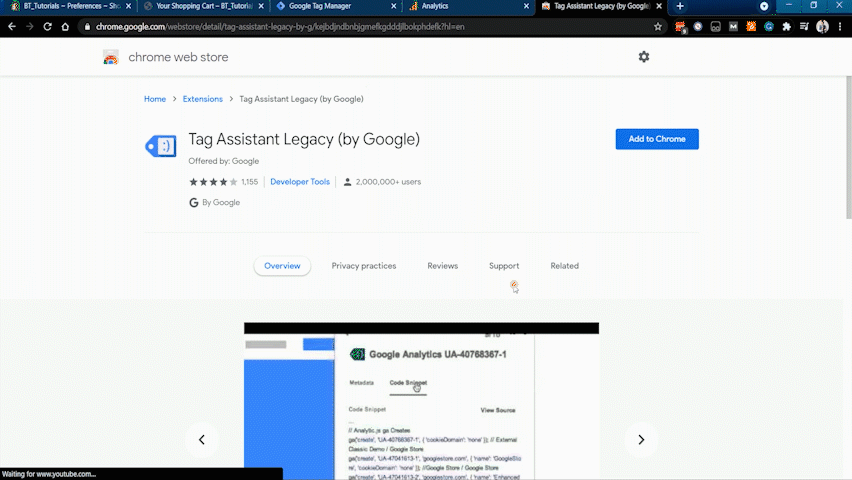Open a new browser tab
Image resolution: width=852 pixels, height=480 pixels.
680,6
